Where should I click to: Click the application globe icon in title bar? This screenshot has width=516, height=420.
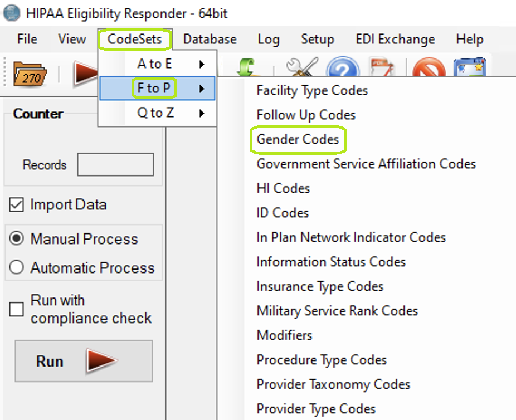point(11,13)
